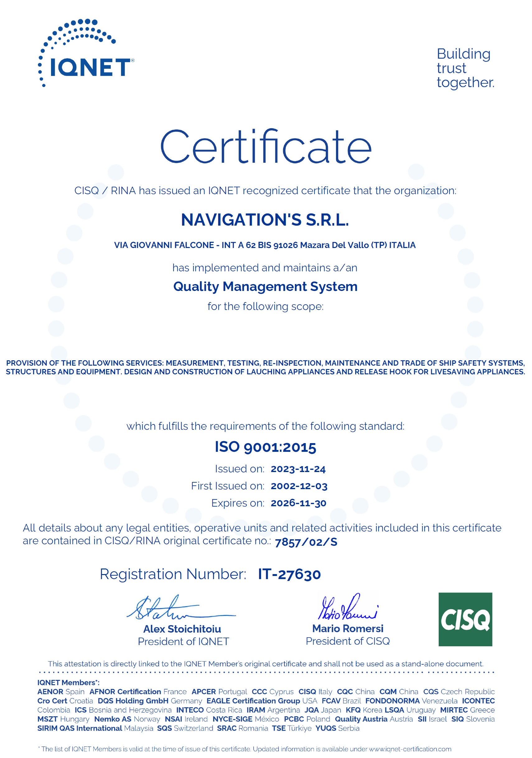Click the 'IQNET Members*:' heading
532x758 pixels.
click(x=68, y=683)
